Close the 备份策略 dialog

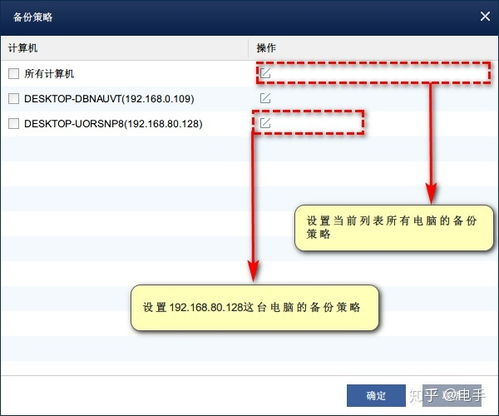pos(485,16)
